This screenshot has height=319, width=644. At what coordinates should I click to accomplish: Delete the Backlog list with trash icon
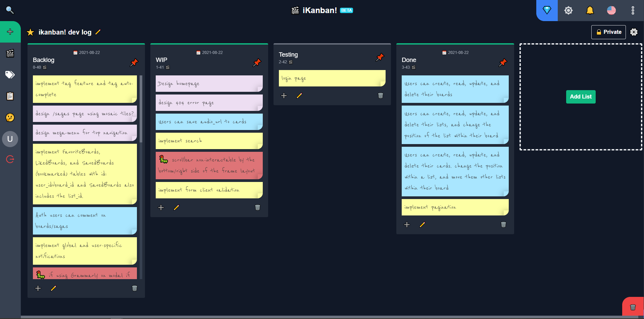click(135, 288)
